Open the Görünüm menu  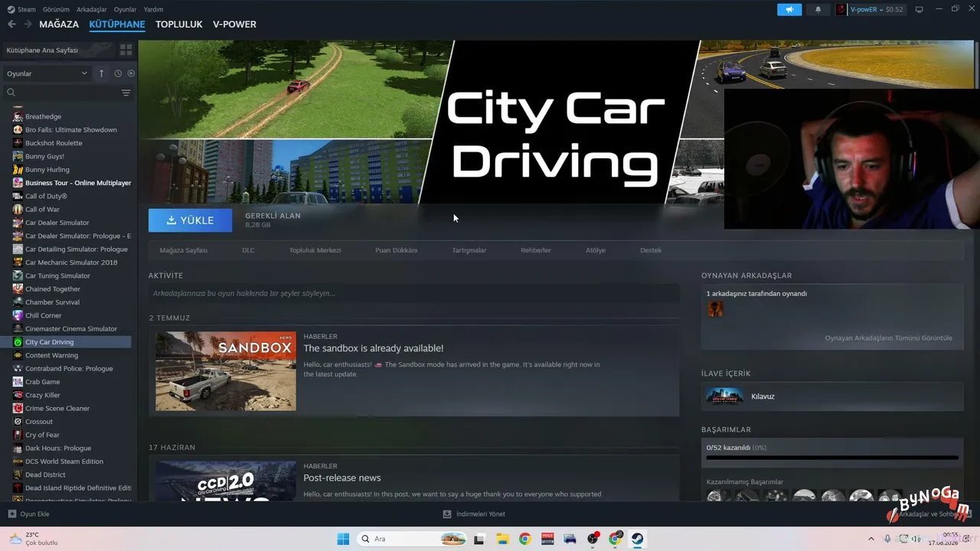[x=56, y=9]
